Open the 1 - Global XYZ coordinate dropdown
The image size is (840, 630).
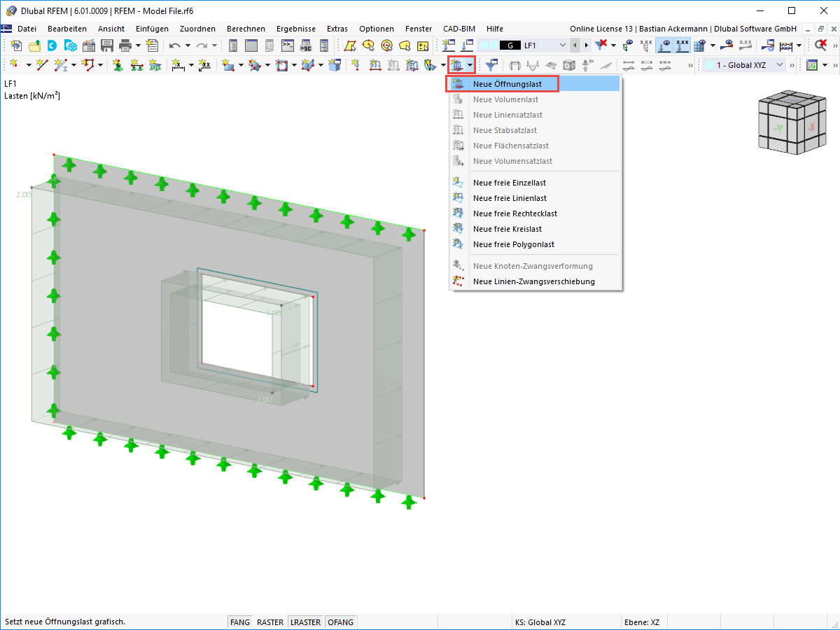(x=780, y=65)
